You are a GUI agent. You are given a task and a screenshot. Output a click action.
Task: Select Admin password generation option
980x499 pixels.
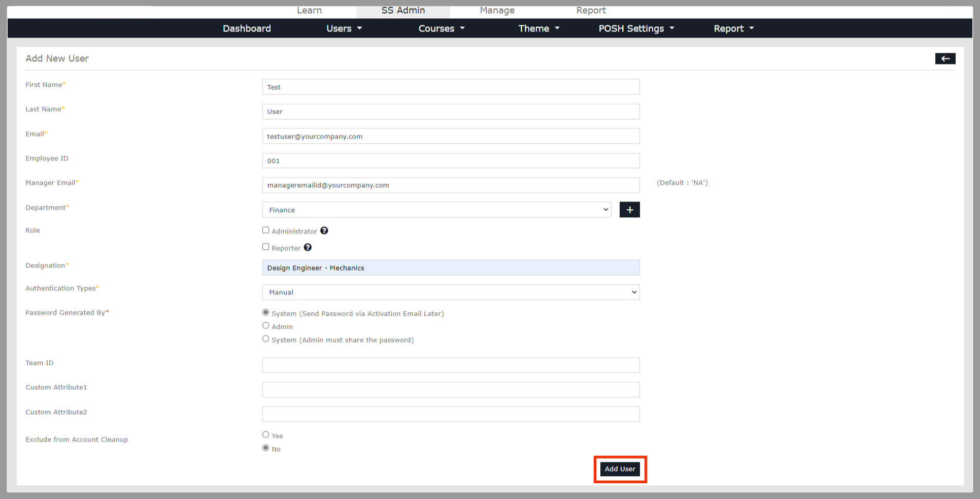(x=265, y=326)
